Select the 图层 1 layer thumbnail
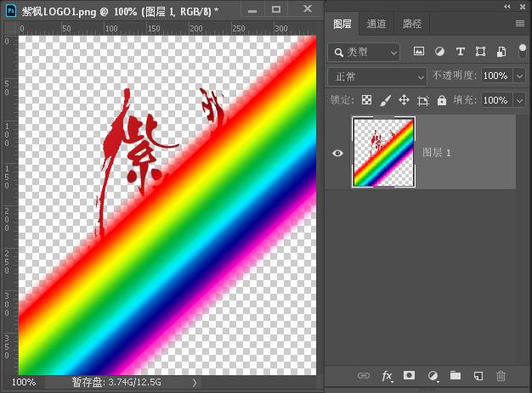 coord(383,152)
